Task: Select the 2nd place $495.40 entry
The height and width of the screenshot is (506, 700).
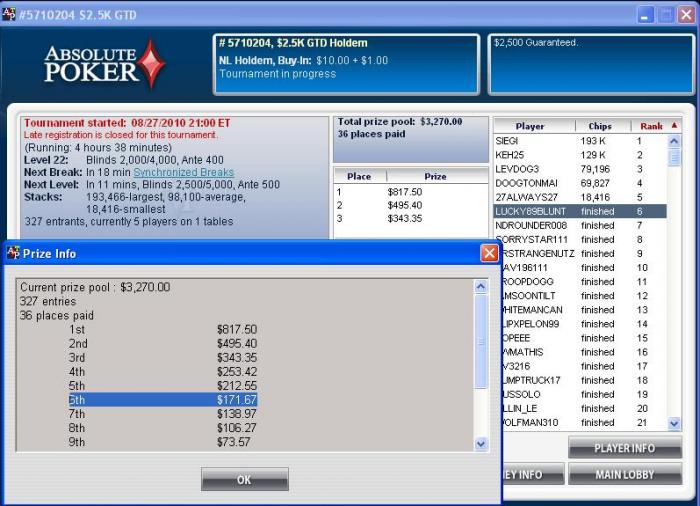Action: coord(163,343)
